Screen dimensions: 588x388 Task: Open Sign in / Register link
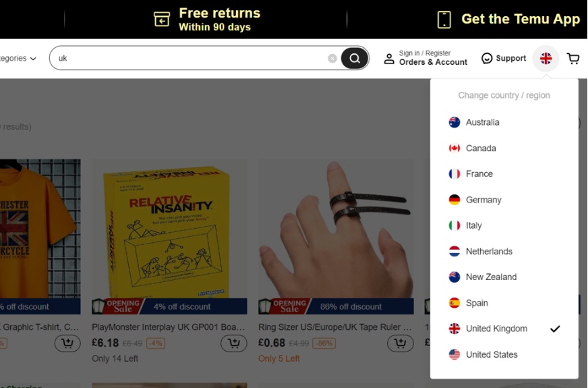[x=425, y=53]
